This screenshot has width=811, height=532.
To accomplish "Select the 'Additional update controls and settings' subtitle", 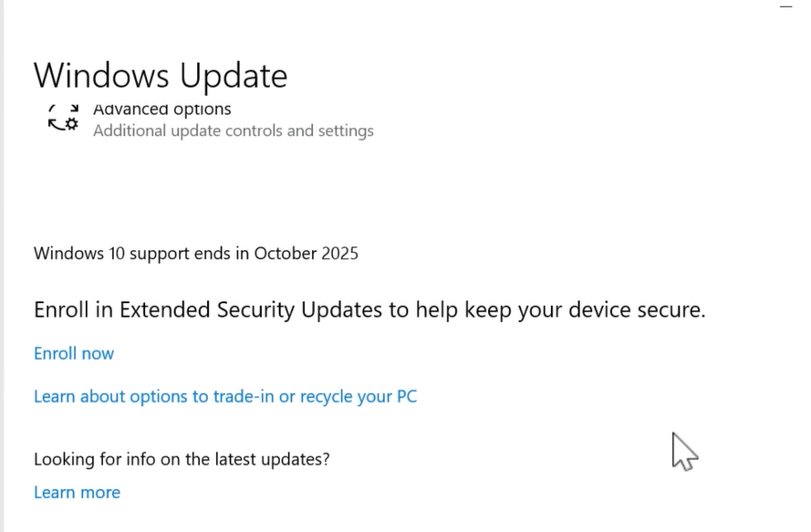I will click(x=233, y=130).
